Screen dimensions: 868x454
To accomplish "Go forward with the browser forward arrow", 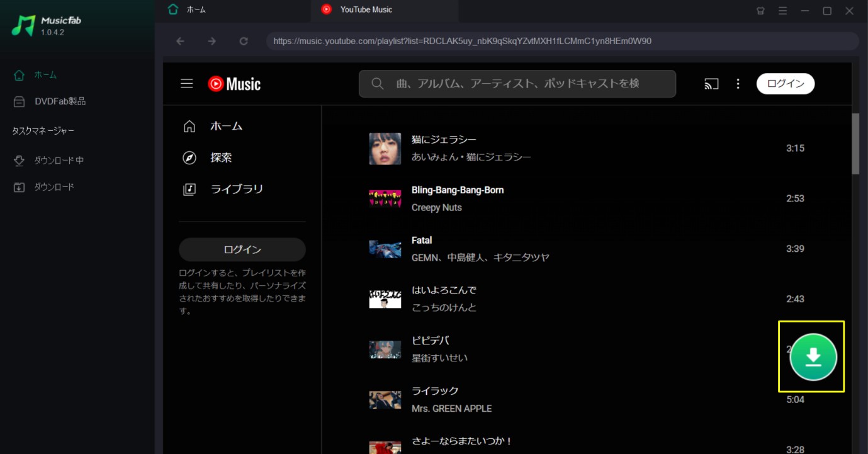I will pos(212,41).
